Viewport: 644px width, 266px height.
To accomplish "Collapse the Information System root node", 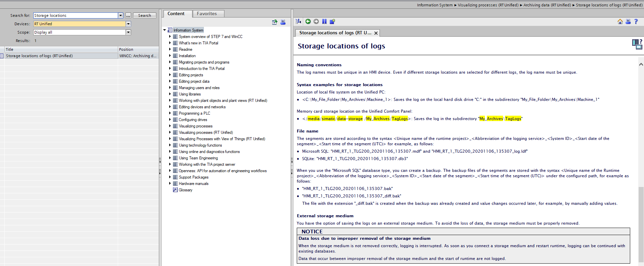I will click(x=165, y=30).
